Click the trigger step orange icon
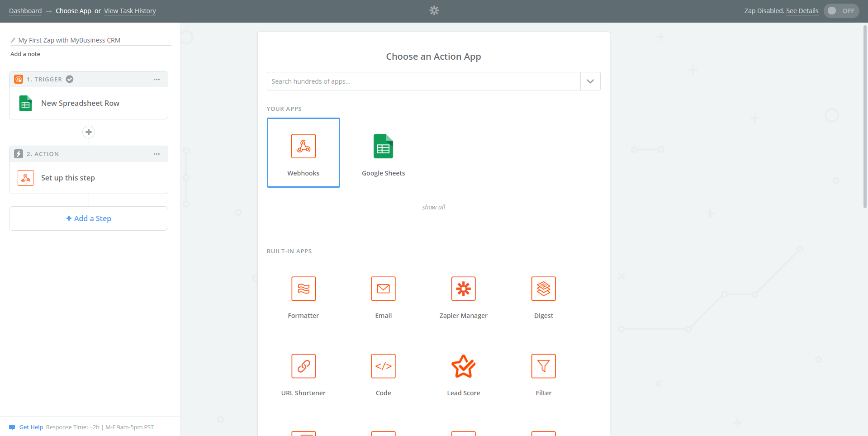This screenshot has width=868, height=436. (x=19, y=79)
